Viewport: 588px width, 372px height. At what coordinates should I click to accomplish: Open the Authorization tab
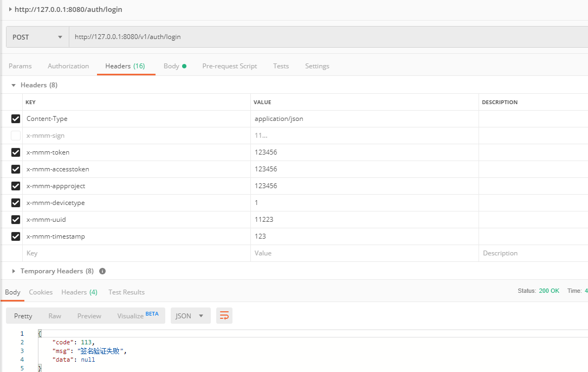click(68, 66)
